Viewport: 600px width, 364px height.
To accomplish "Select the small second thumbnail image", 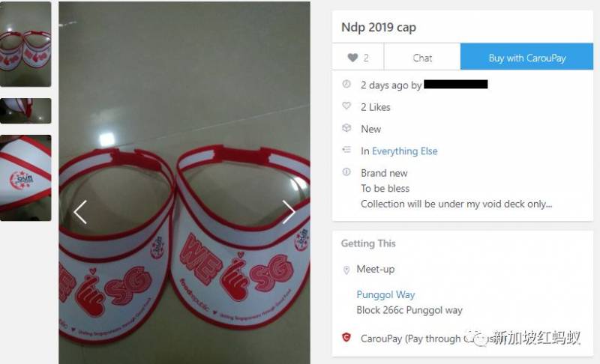I will [25, 111].
